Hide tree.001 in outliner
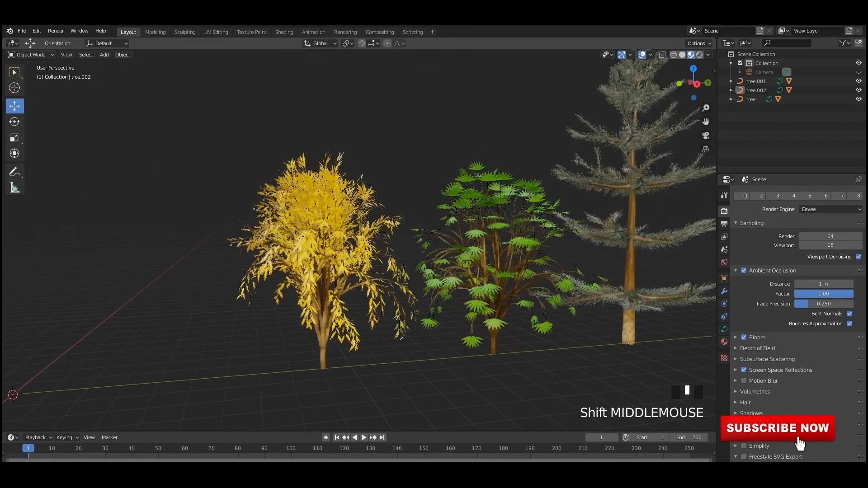868x488 pixels. [858, 81]
